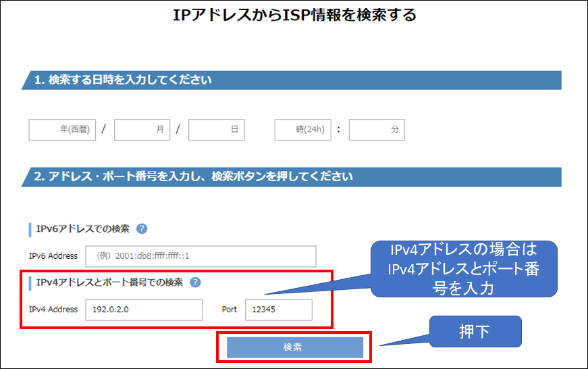588x369 pixels.
Task: Select the IPv4 Address field containing 192.0.2.0
Action: (x=144, y=310)
